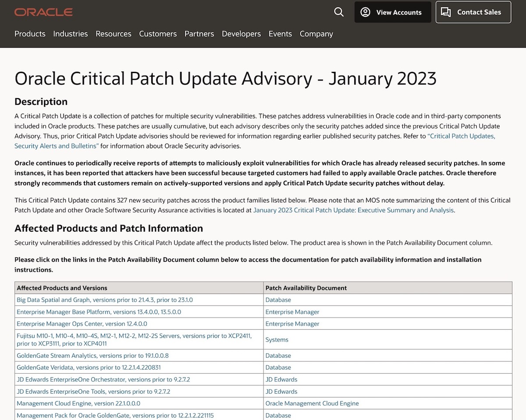Open Enterprise Manager Base Platform link
The height and width of the screenshot is (420, 526).
click(x=99, y=312)
